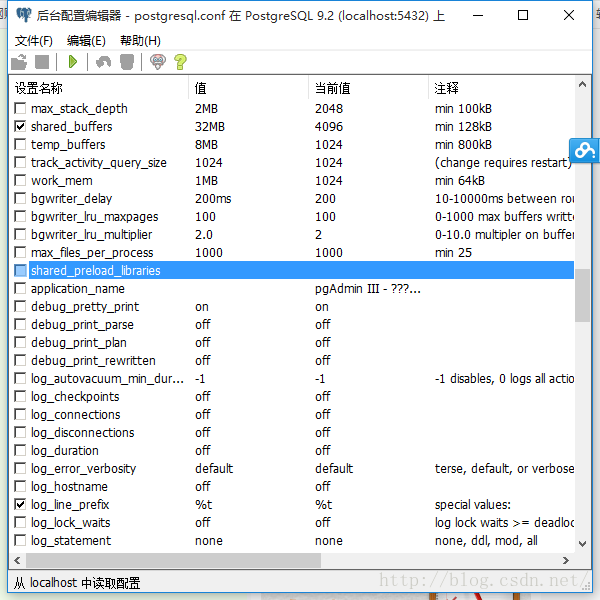Click the open file toolbar icon
This screenshot has width=600, height=600.
point(19,62)
